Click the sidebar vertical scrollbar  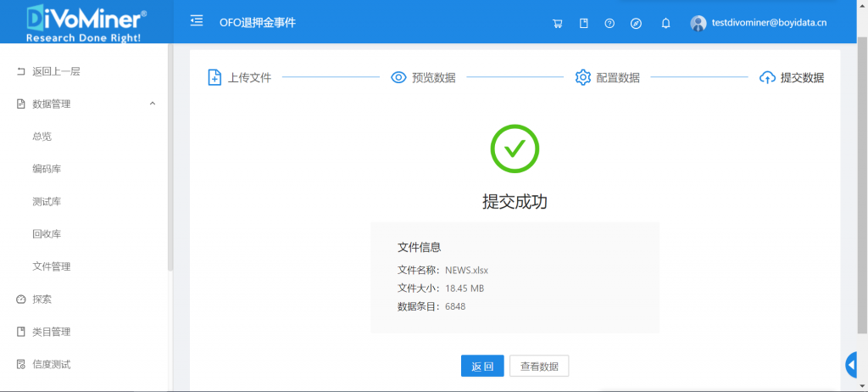click(170, 158)
